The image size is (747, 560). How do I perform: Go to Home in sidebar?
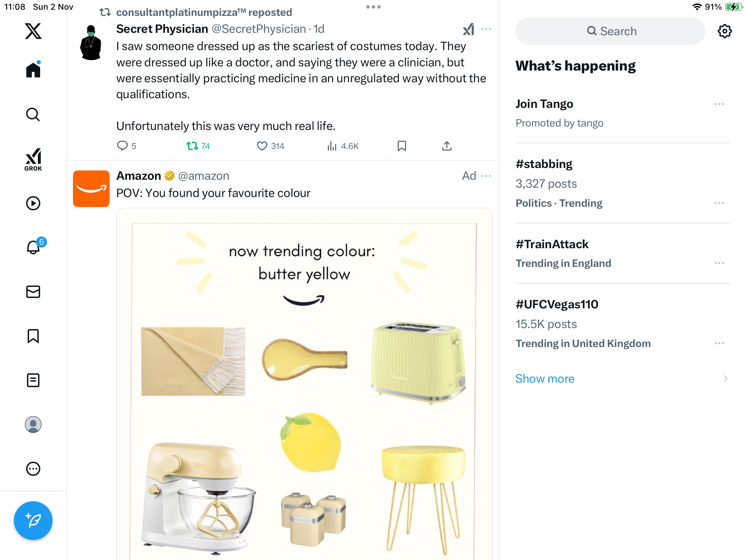tap(33, 70)
